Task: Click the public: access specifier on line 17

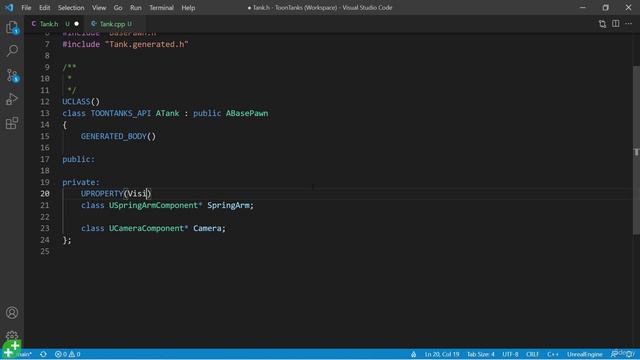Action: [78, 159]
